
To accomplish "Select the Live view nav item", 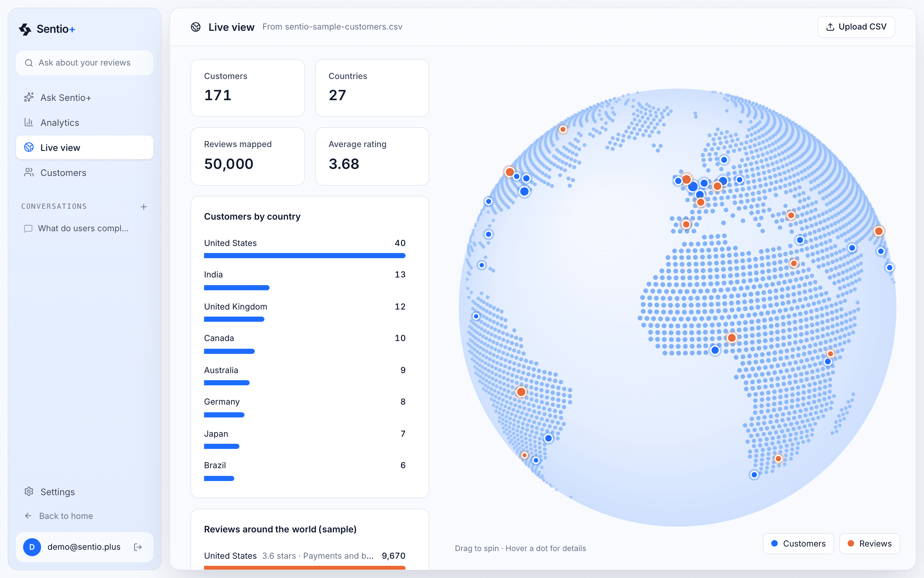I will coord(85,148).
